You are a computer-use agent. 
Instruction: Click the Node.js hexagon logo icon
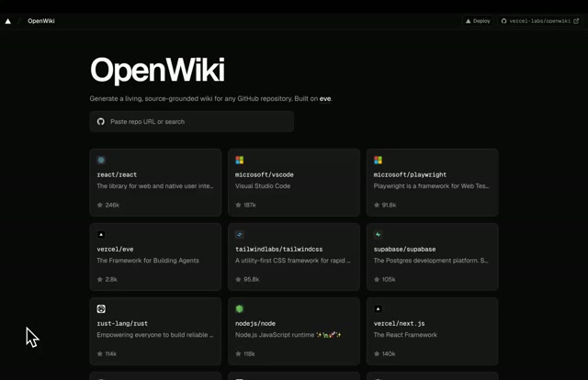239,308
